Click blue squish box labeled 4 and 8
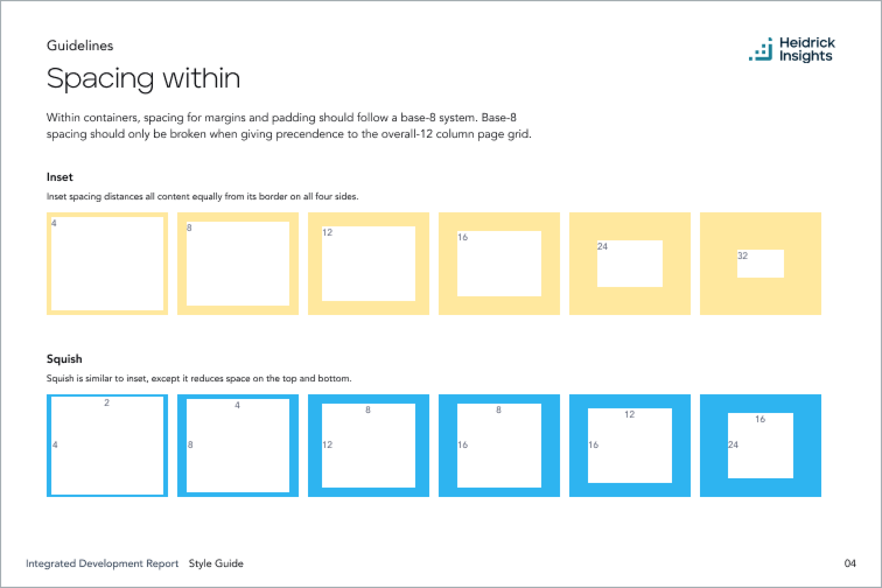The image size is (882, 588). click(x=238, y=445)
